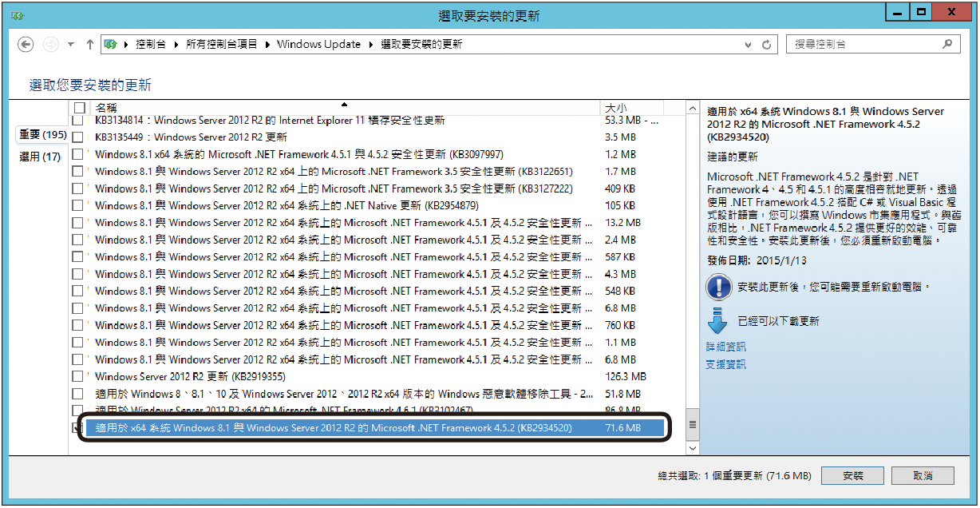The height and width of the screenshot is (508, 980).
Task: Select the Windows Server 2012 R2 更新 (KB2919355) row
Action: 190,377
